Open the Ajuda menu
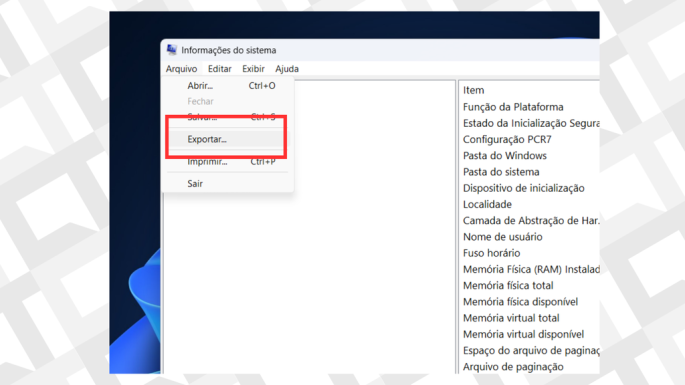This screenshot has height=385, width=685. [x=287, y=69]
